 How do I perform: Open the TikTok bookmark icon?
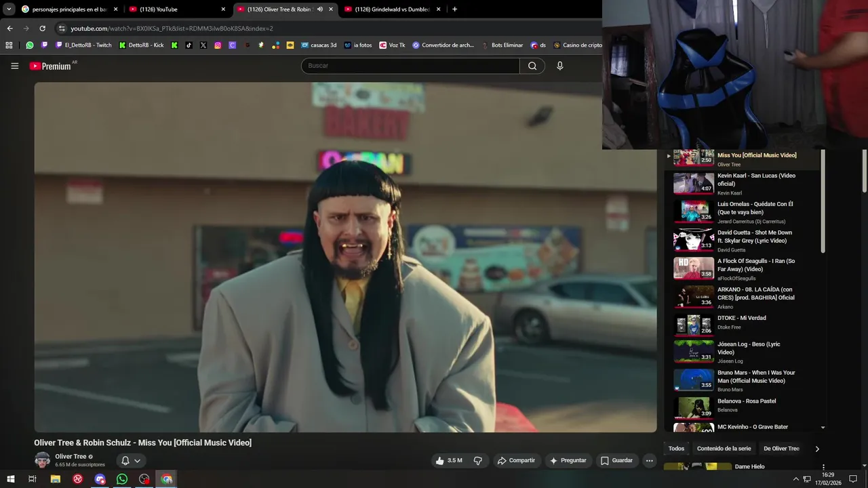189,45
